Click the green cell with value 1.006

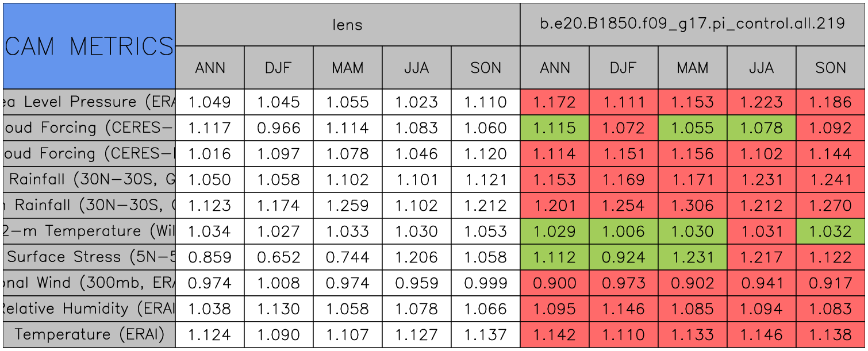tap(624, 232)
